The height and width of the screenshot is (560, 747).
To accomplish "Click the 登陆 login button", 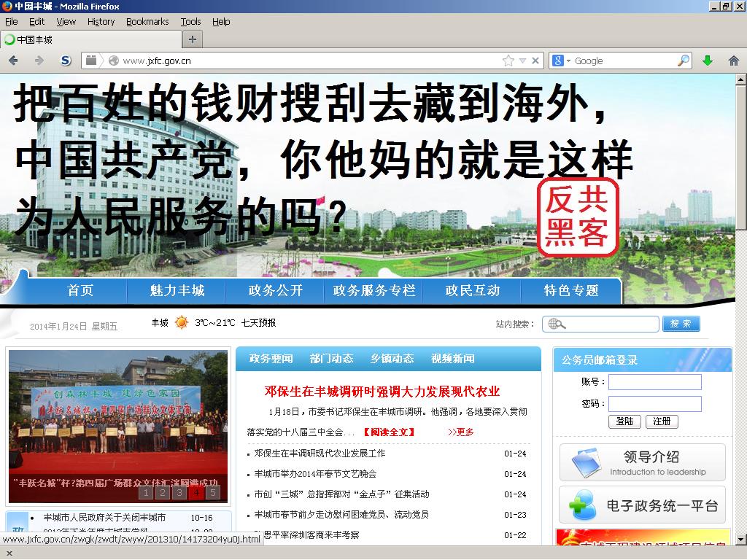I will pos(624,421).
